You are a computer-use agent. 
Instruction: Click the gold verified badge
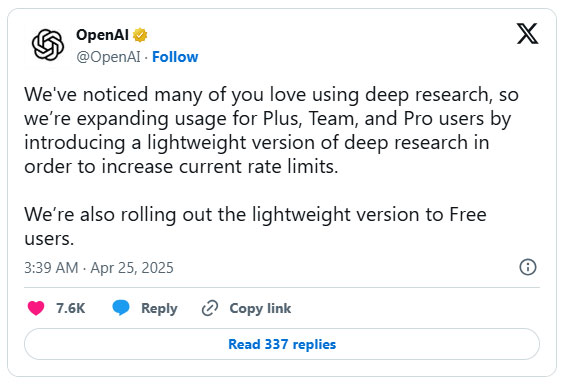point(140,35)
